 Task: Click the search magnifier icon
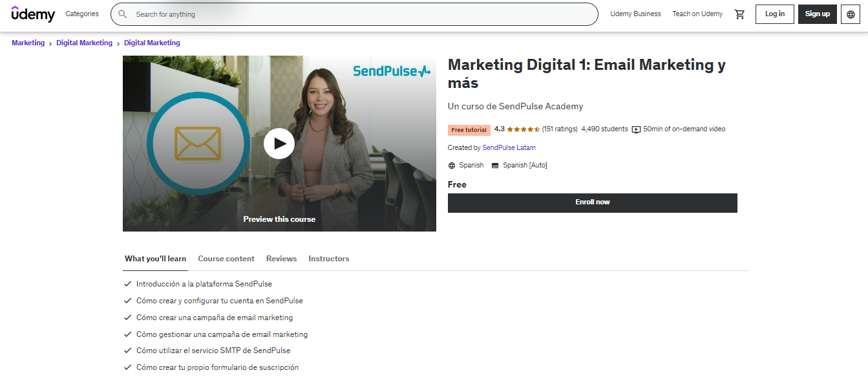[123, 14]
